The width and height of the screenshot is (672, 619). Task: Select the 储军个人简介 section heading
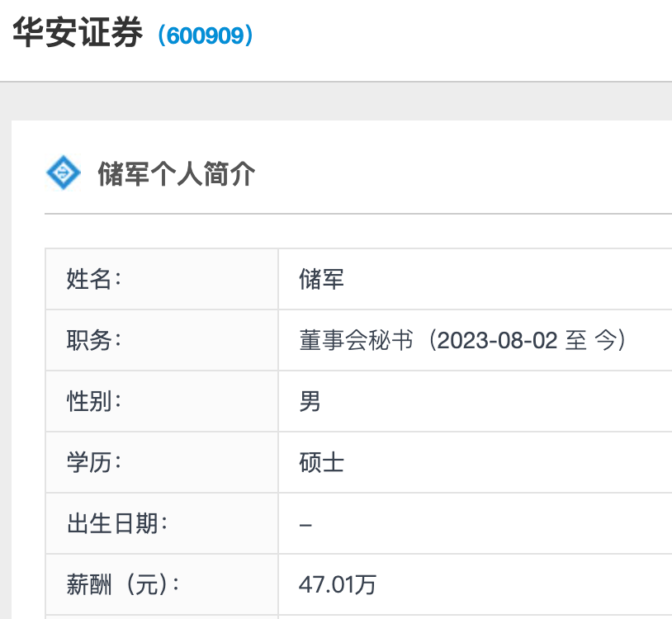pos(176,173)
